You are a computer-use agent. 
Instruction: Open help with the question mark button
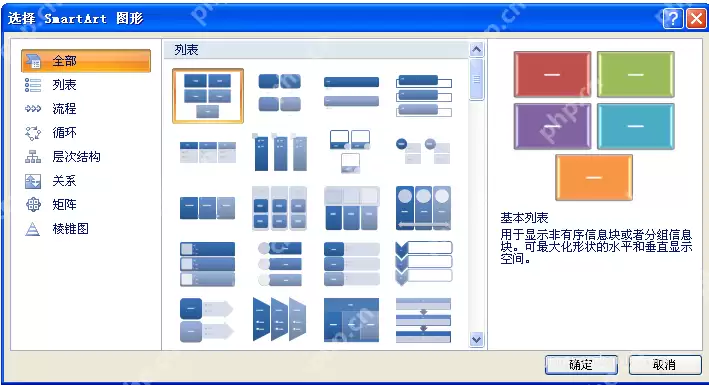click(673, 19)
